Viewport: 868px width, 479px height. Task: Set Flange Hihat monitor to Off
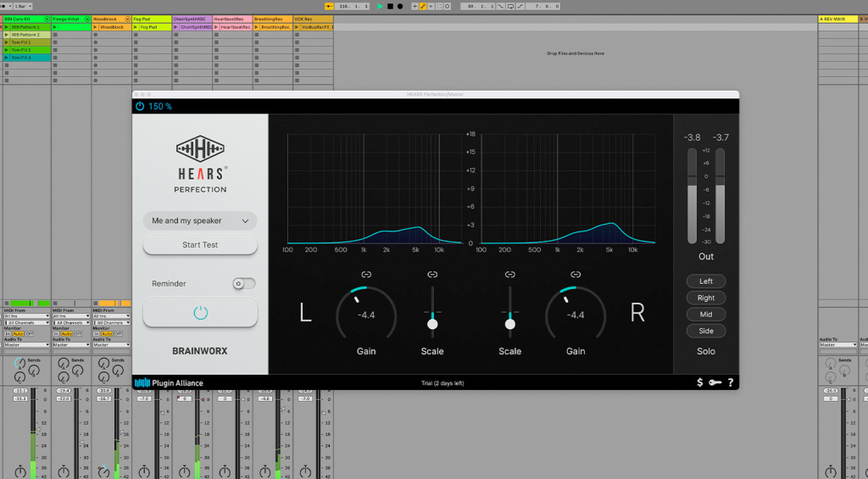pos(77,334)
